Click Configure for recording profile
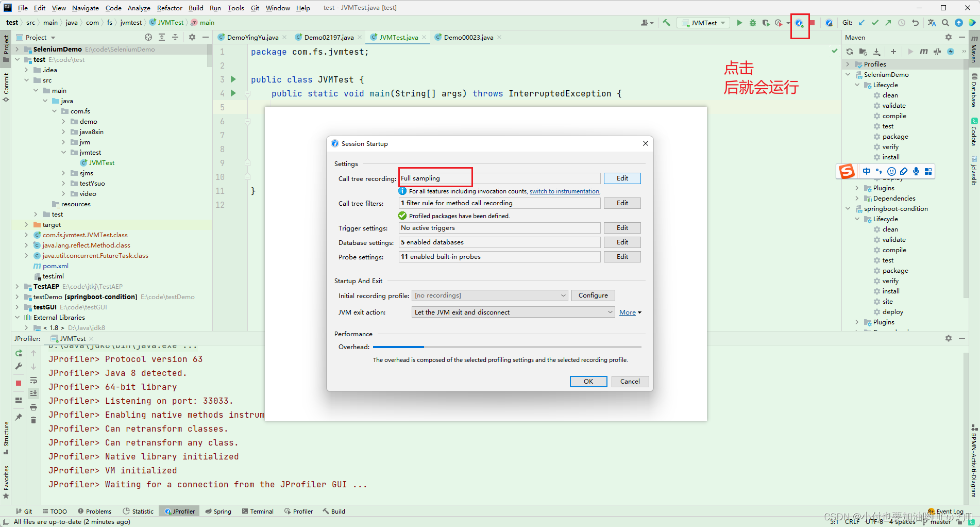Viewport: 980px width, 527px height. pyautogui.click(x=593, y=295)
